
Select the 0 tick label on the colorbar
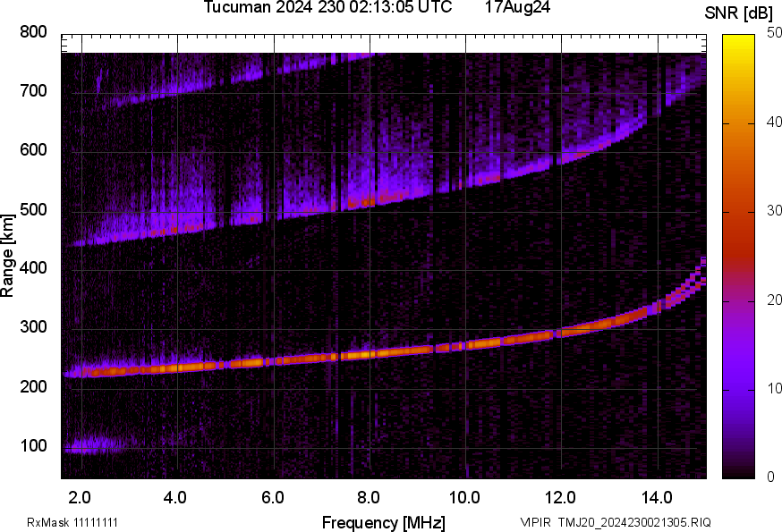[x=769, y=477]
